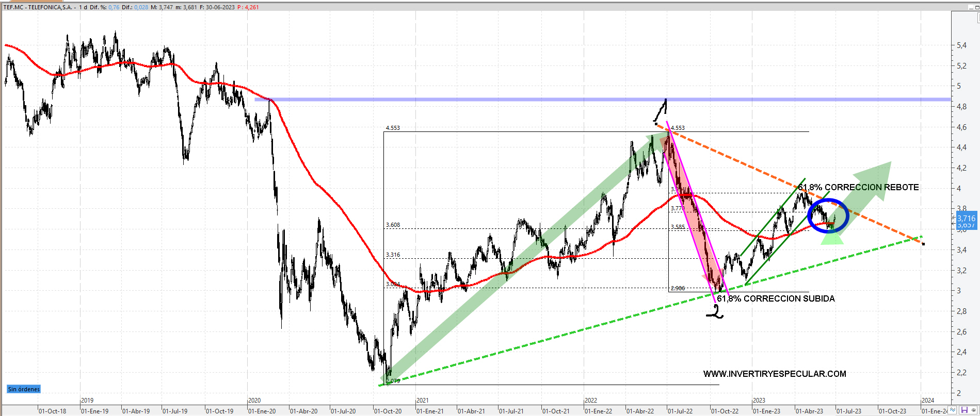Click the 3.316 Fibonacci level label

coord(393,255)
